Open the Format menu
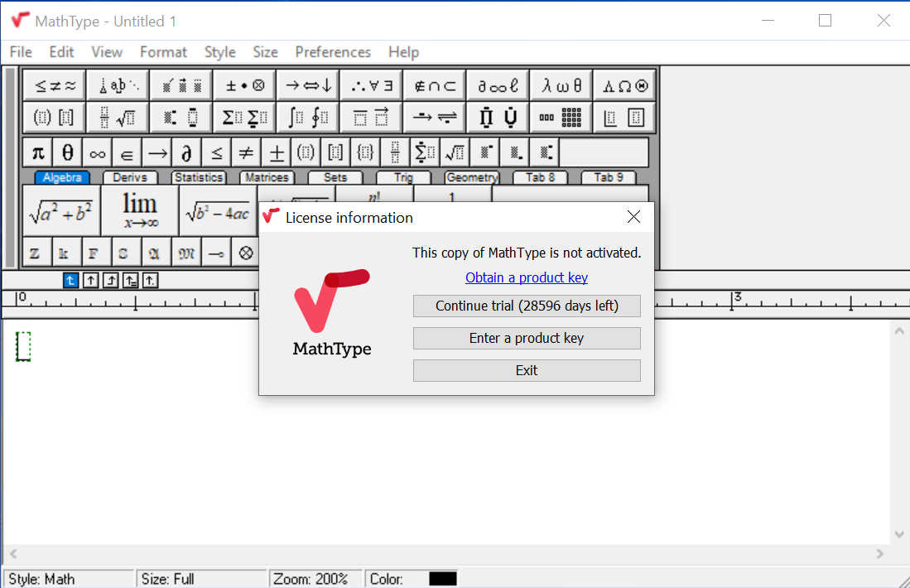 tap(164, 52)
